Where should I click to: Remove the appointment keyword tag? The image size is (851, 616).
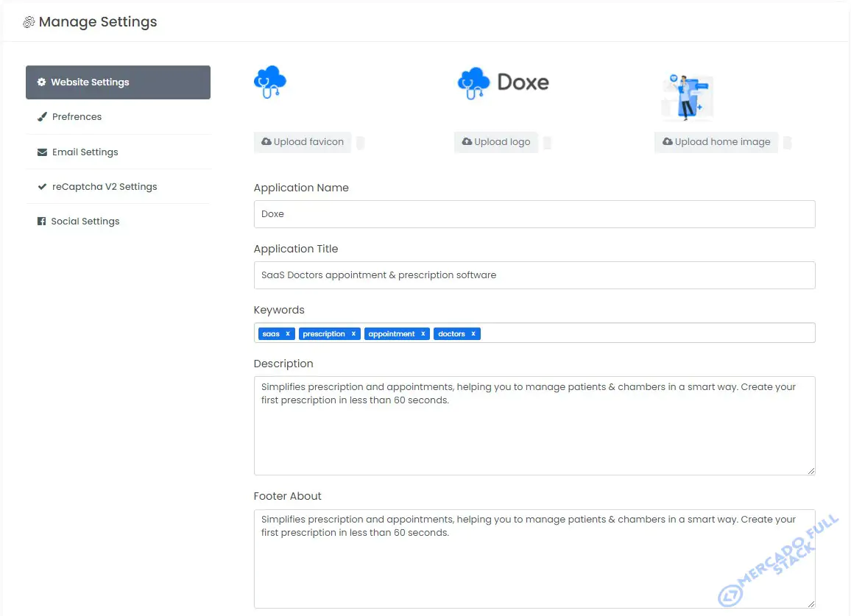[423, 334]
